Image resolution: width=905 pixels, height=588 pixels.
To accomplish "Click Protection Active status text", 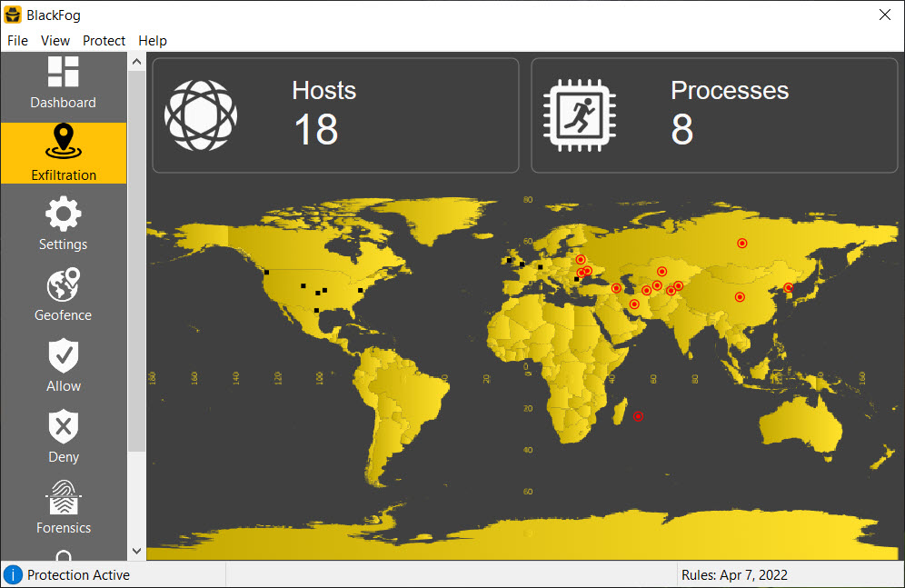I will click(78, 575).
